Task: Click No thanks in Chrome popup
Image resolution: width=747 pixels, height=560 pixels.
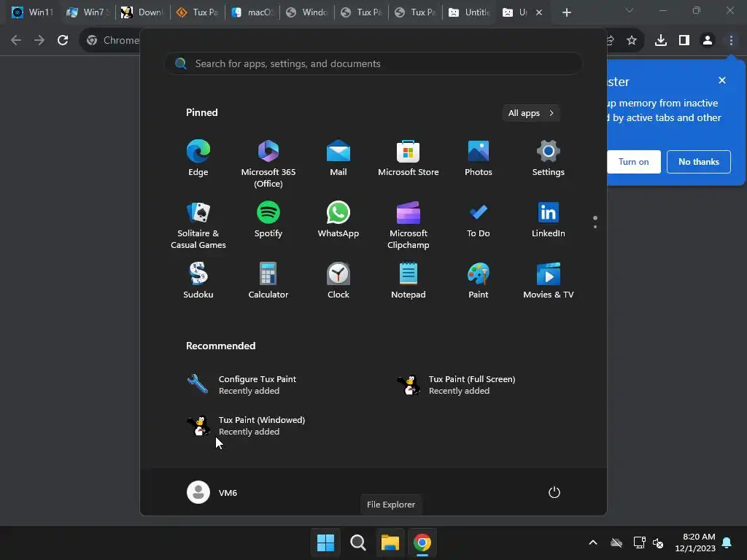Action: [x=699, y=162]
